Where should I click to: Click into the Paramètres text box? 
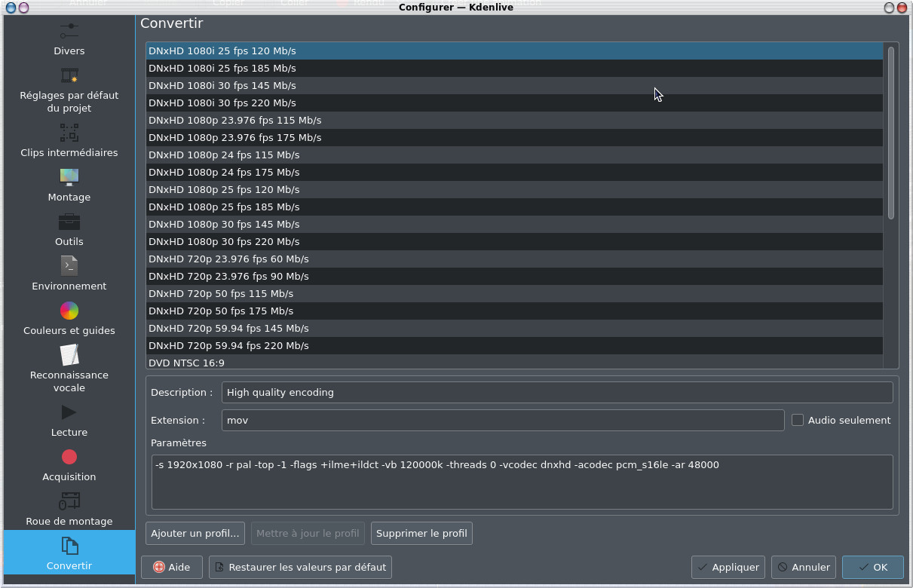[x=522, y=482]
